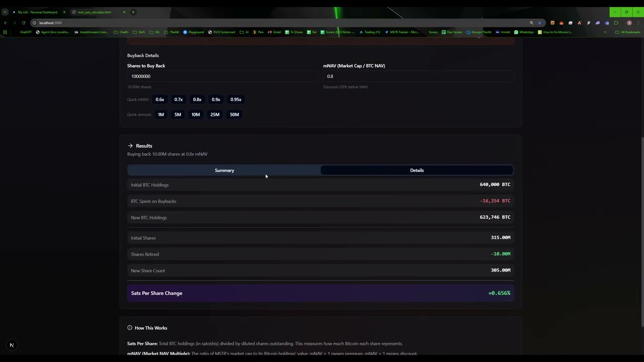Image resolution: width=644 pixels, height=362 pixels.
Task: Click the Results arrow icon
Action: (x=130, y=146)
